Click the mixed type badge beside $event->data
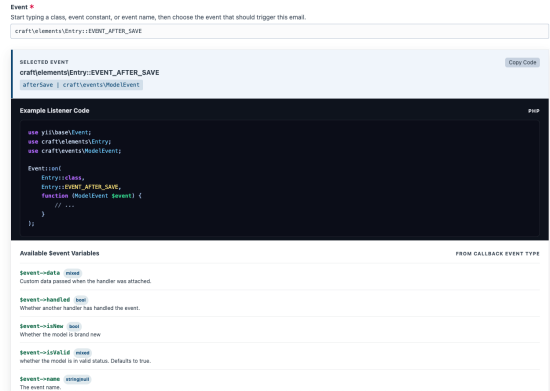The height and width of the screenshot is (391, 550). point(73,273)
